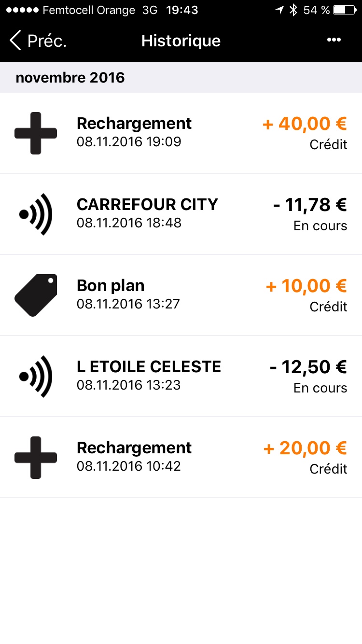
Task: Tap the price tag icon for Bon plan
Action: tap(36, 295)
